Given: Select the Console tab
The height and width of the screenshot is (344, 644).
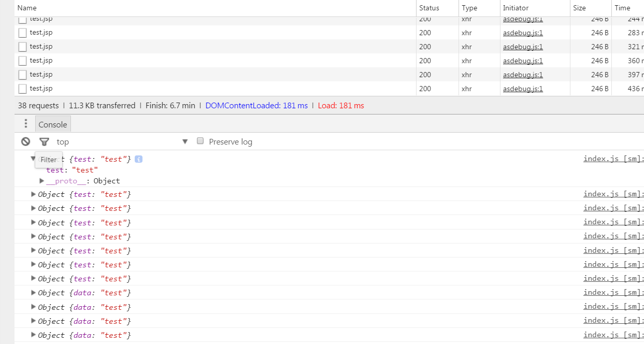Looking at the screenshot, I should tap(53, 124).
